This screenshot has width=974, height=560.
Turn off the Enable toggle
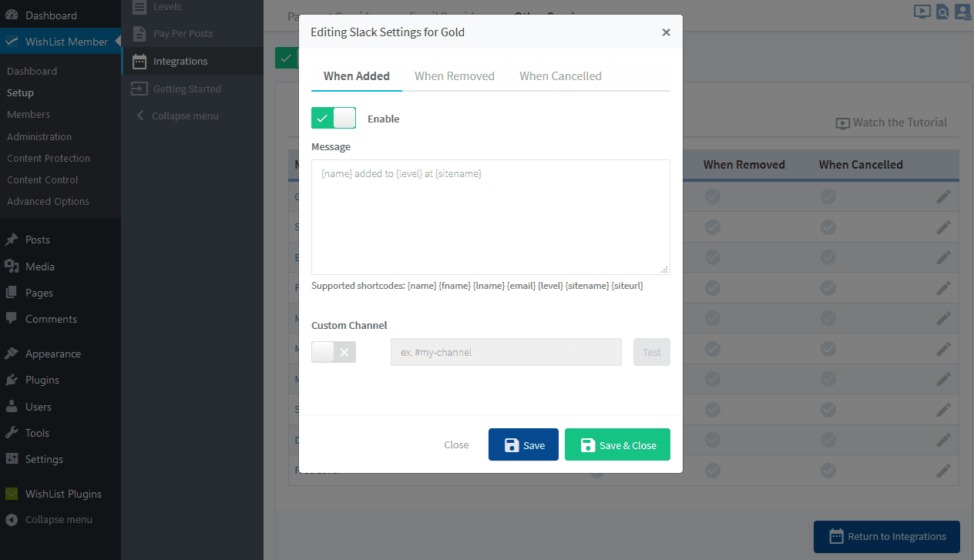click(334, 118)
